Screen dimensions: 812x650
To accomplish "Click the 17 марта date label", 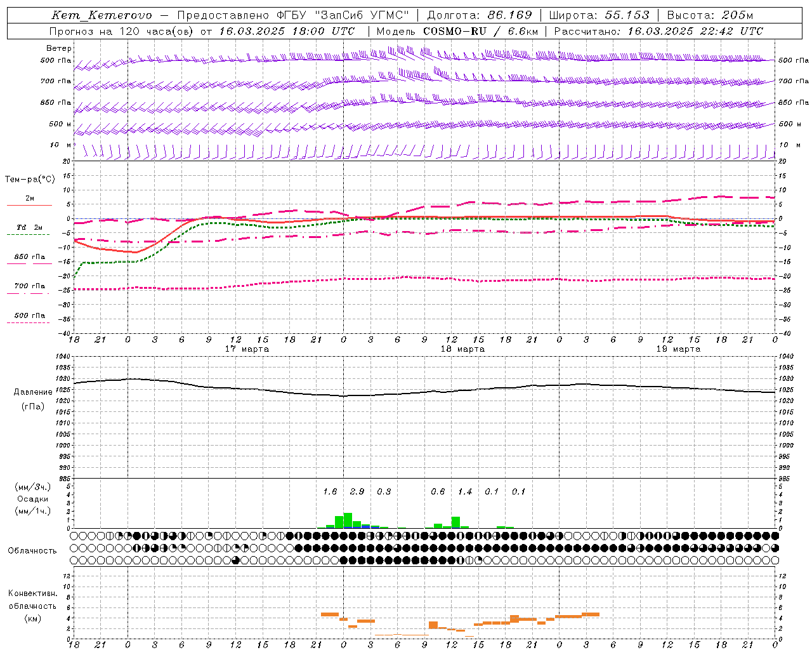I will pyautogui.click(x=247, y=349).
